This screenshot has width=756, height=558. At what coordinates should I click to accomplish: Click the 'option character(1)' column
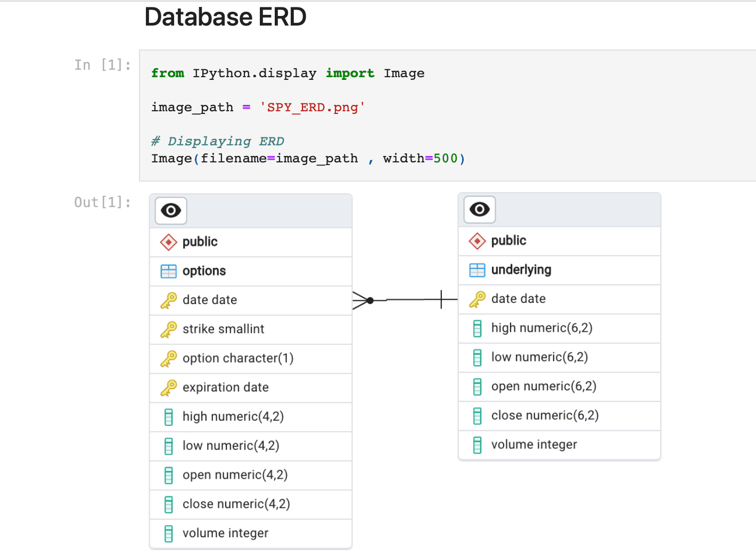[238, 359]
